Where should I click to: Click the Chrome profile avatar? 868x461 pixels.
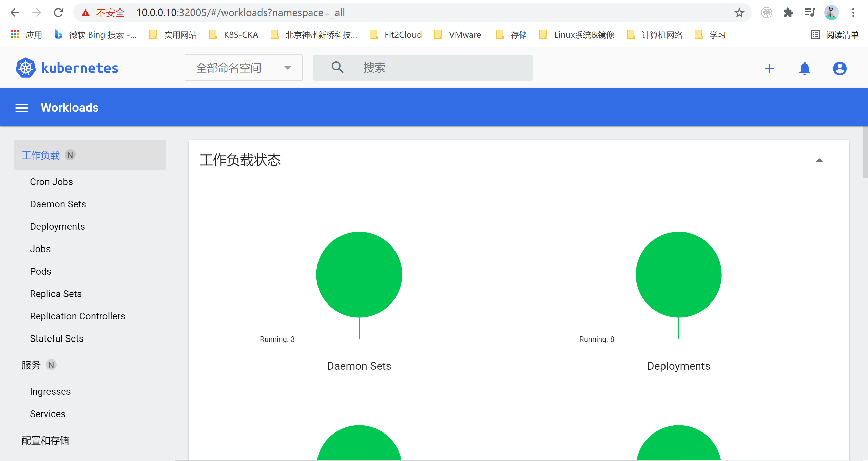coord(831,13)
